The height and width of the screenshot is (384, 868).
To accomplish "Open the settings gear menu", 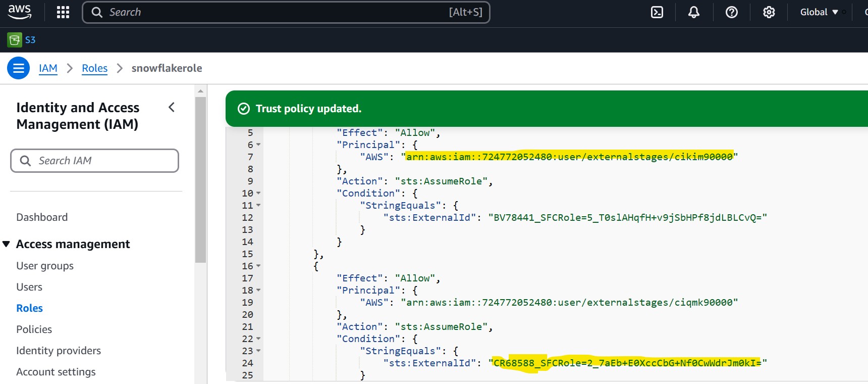I will click(x=769, y=12).
